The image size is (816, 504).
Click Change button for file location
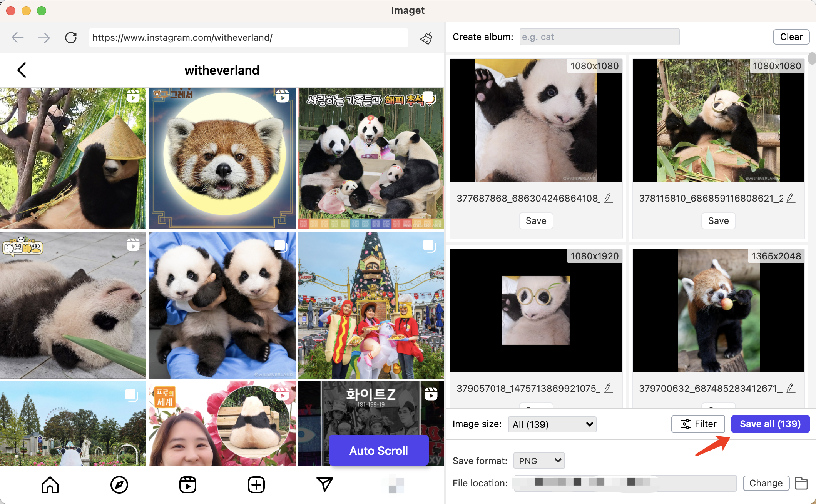point(765,483)
